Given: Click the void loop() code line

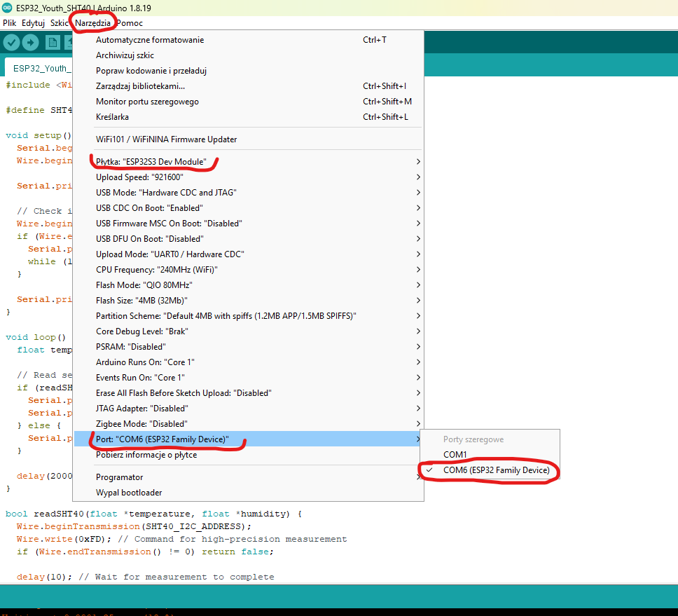Looking at the screenshot, I should (36, 337).
